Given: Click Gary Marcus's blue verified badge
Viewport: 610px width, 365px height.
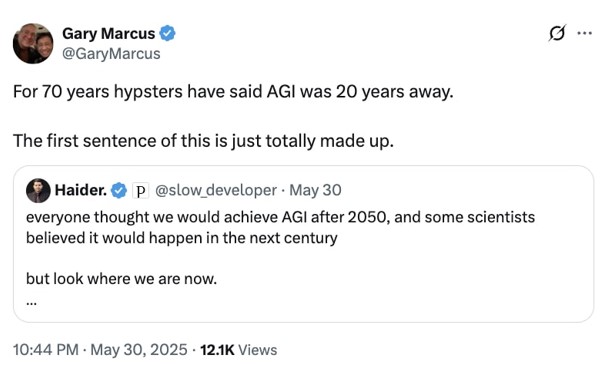Looking at the screenshot, I should (168, 33).
